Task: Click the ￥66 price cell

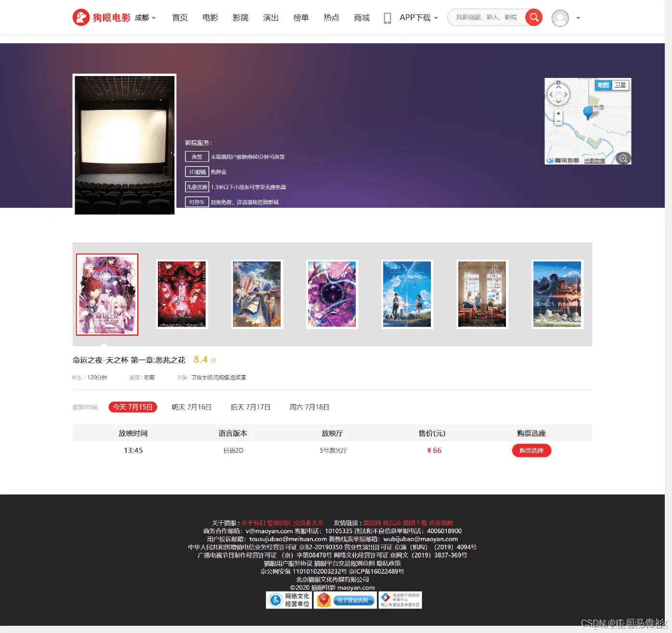Action: [434, 451]
